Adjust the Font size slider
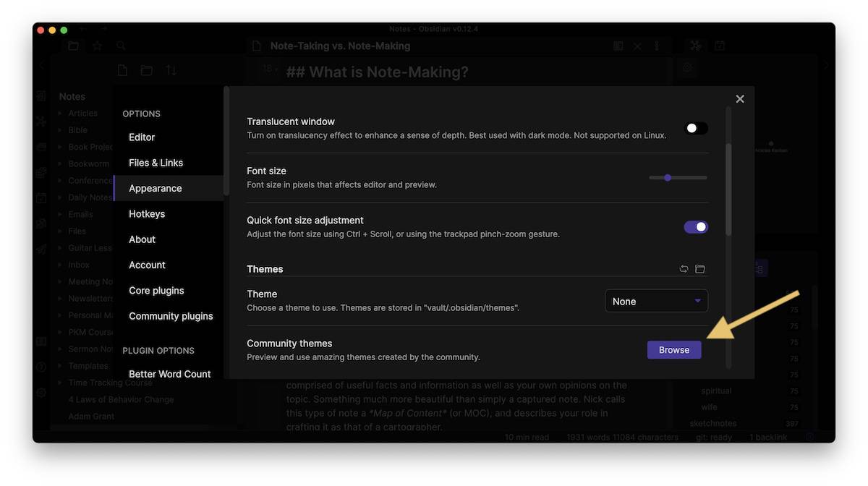The width and height of the screenshot is (868, 486). click(x=678, y=177)
